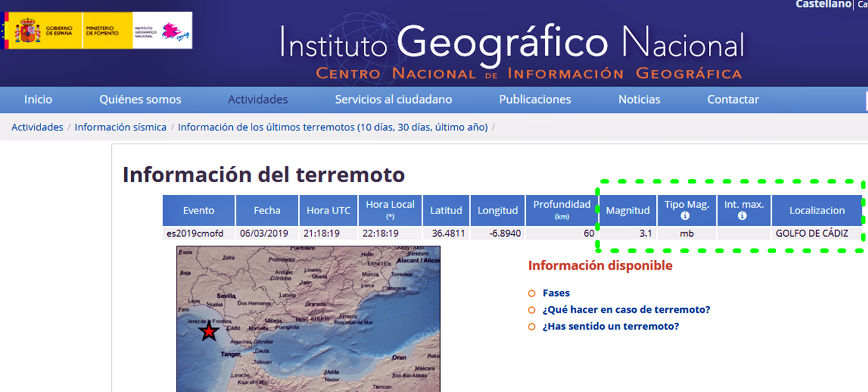Click the Evento column header

199,210
